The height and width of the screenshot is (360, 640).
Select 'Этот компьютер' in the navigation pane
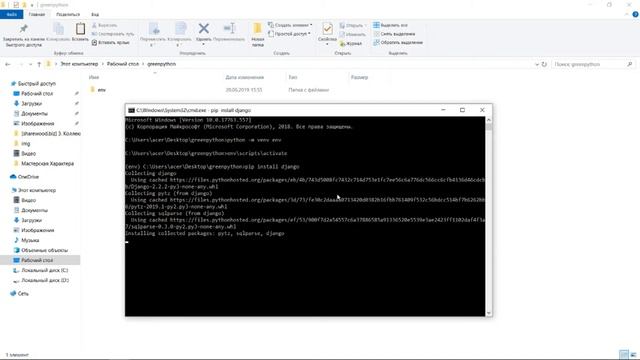click(37, 190)
